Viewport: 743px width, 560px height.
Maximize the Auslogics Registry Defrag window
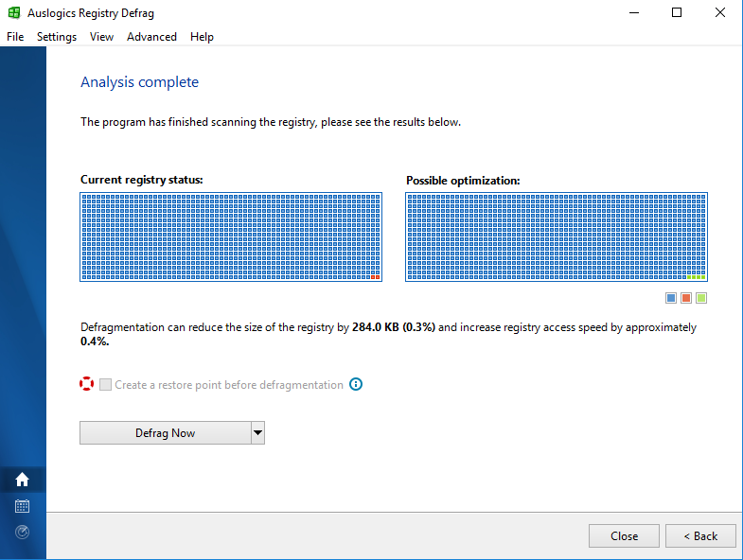coord(677,13)
